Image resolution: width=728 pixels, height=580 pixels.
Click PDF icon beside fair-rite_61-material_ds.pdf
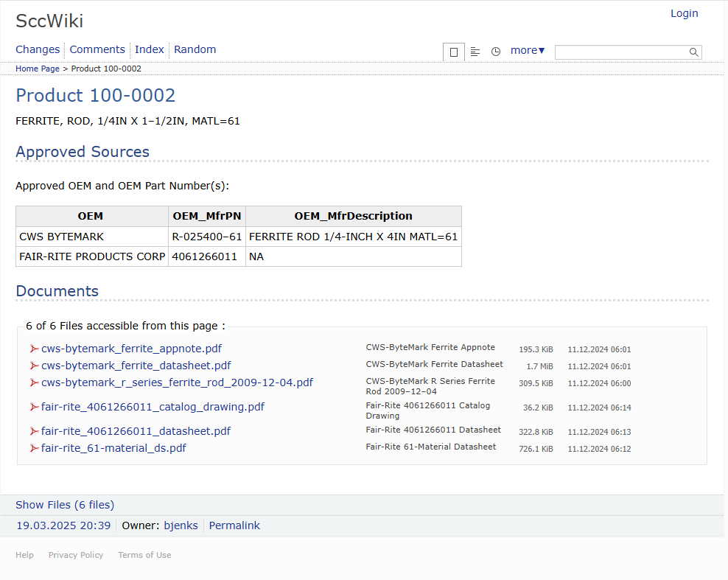[x=34, y=449]
